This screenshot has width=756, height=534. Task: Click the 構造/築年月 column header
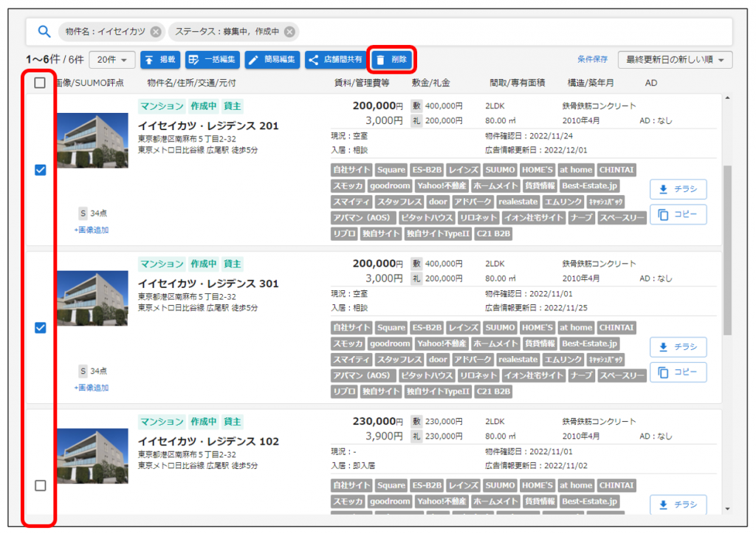tap(591, 83)
